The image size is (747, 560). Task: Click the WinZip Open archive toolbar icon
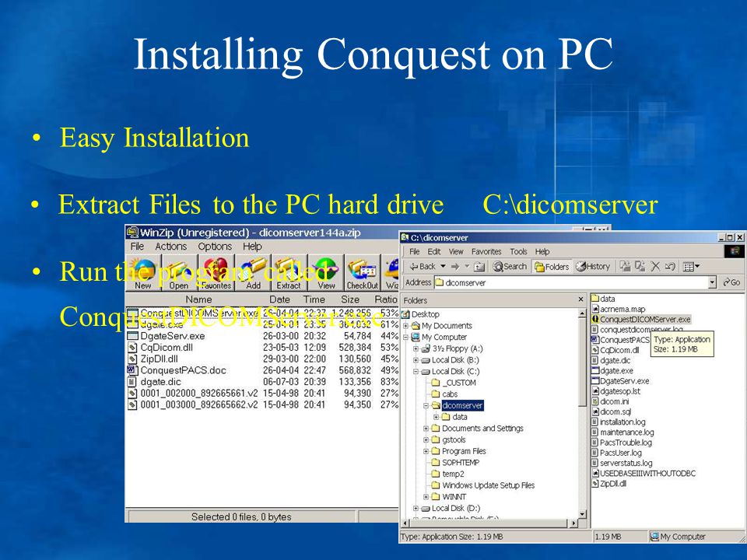179,273
